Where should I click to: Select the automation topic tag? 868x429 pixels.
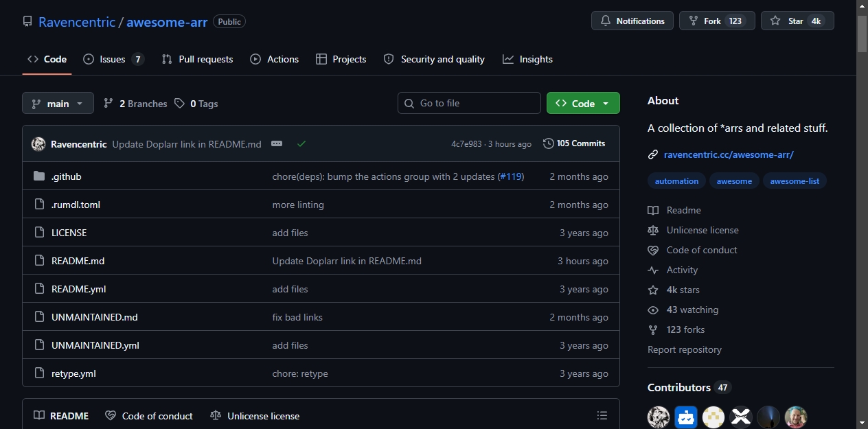676,181
